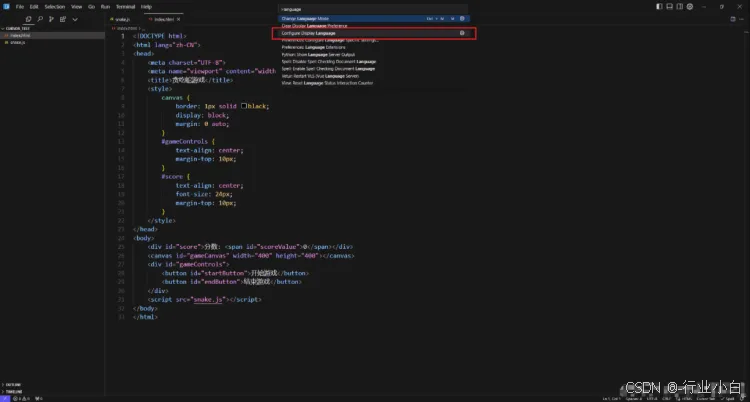This screenshot has width=750, height=402.
Task: Toggle the bottom panel layout icon
Action: pyautogui.click(x=669, y=7)
